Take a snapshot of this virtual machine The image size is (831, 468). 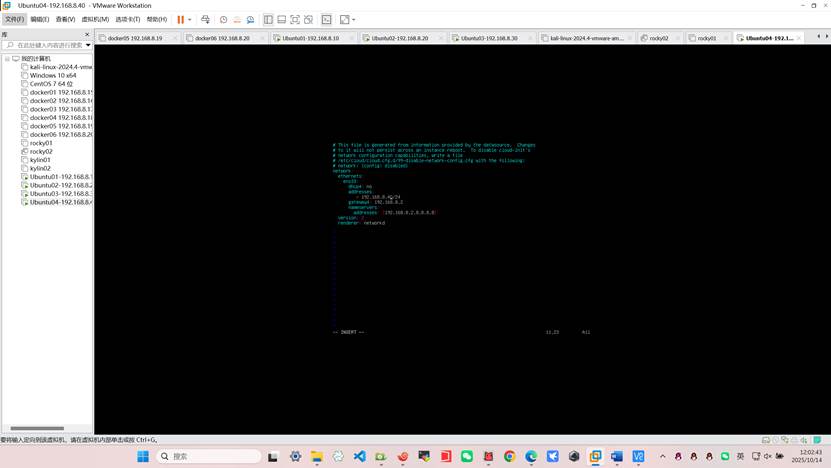(224, 20)
